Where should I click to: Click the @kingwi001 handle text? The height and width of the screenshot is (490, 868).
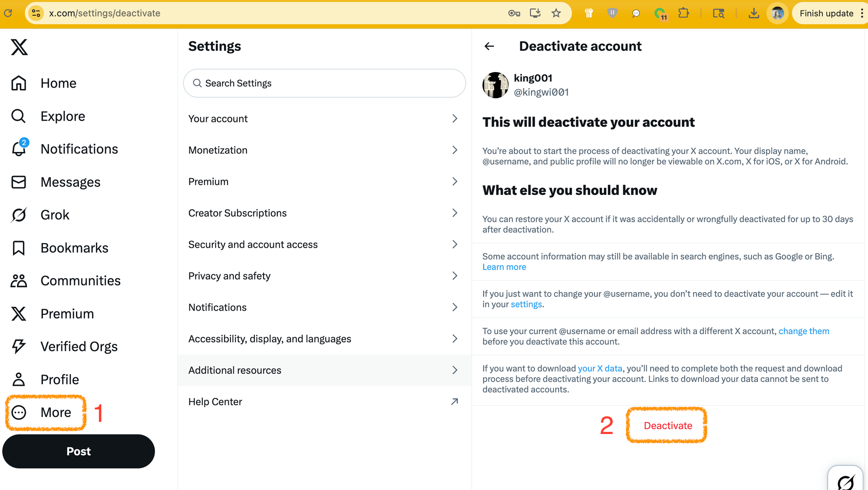pos(541,92)
